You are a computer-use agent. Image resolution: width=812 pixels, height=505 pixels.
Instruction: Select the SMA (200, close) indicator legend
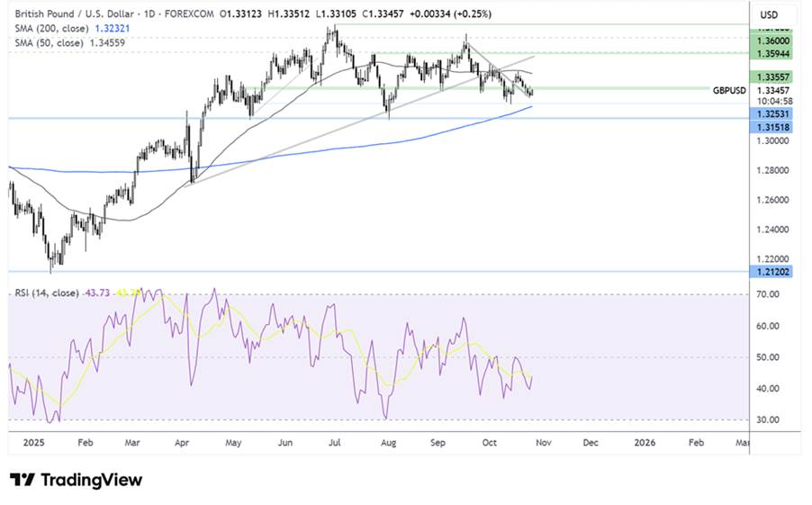[x=52, y=29]
